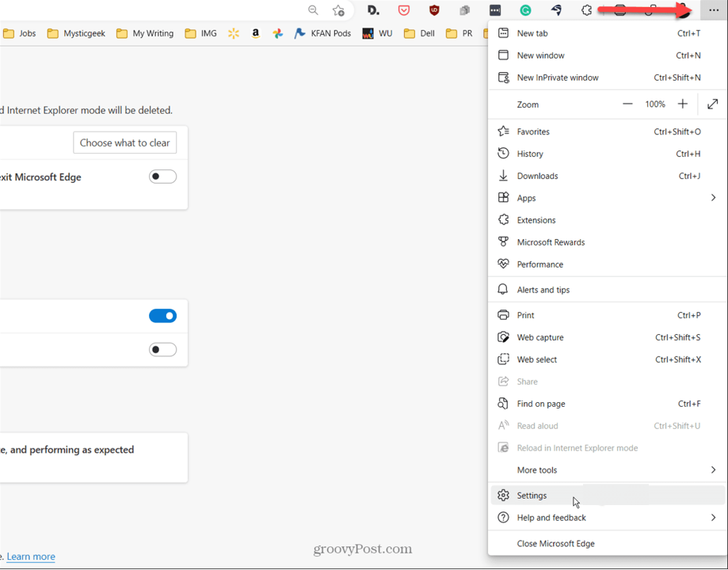Open Microsoft Rewards menu item

tap(608, 241)
